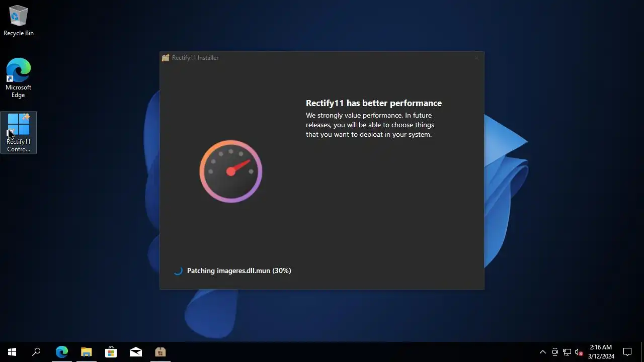644x362 pixels.
Task: Launch Microsoft Edge from the taskbar
Action: click(x=61, y=352)
